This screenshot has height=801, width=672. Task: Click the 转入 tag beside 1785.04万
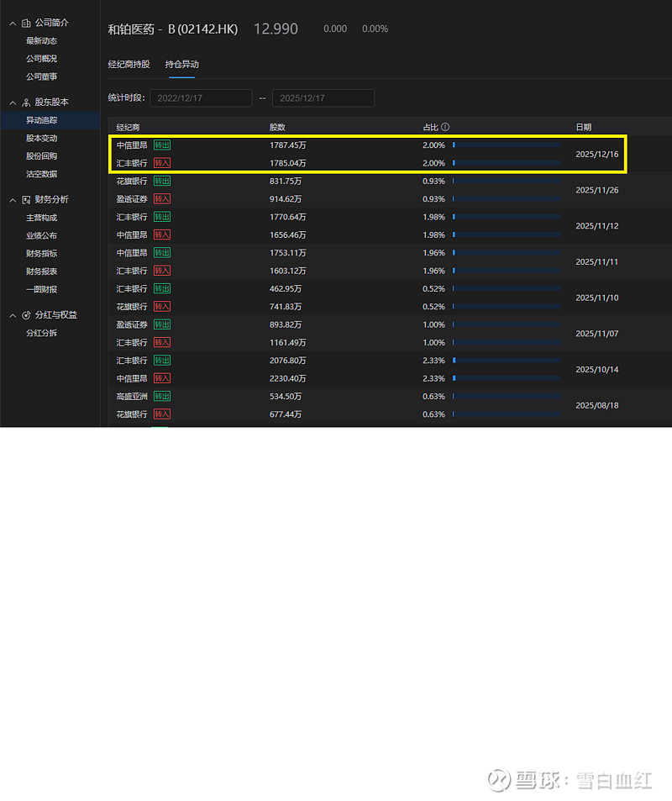pyautogui.click(x=162, y=163)
